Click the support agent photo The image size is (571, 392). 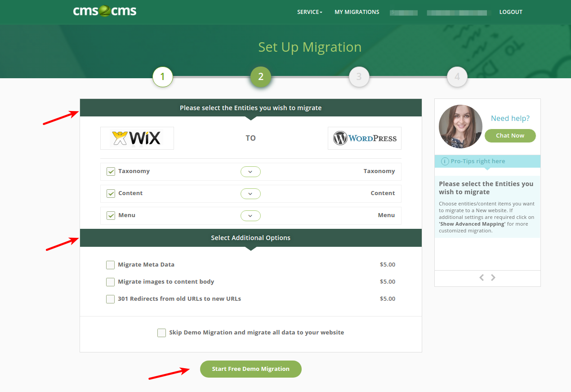coord(460,126)
